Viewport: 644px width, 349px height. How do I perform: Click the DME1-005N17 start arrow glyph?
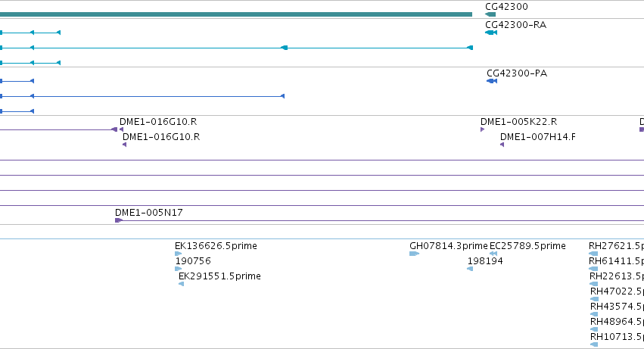pyautogui.click(x=119, y=220)
